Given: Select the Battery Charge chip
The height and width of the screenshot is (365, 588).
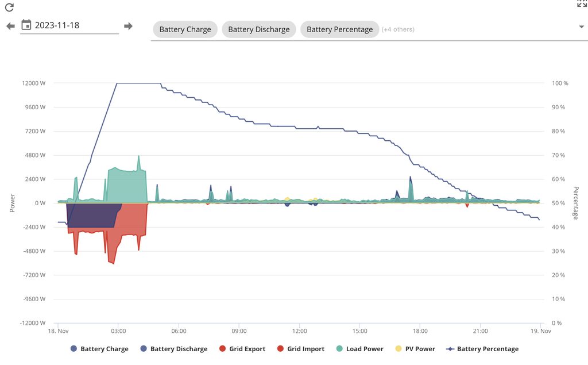Looking at the screenshot, I should click(x=185, y=29).
